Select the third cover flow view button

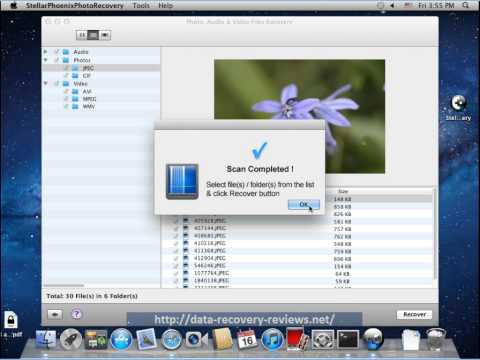click(105, 35)
